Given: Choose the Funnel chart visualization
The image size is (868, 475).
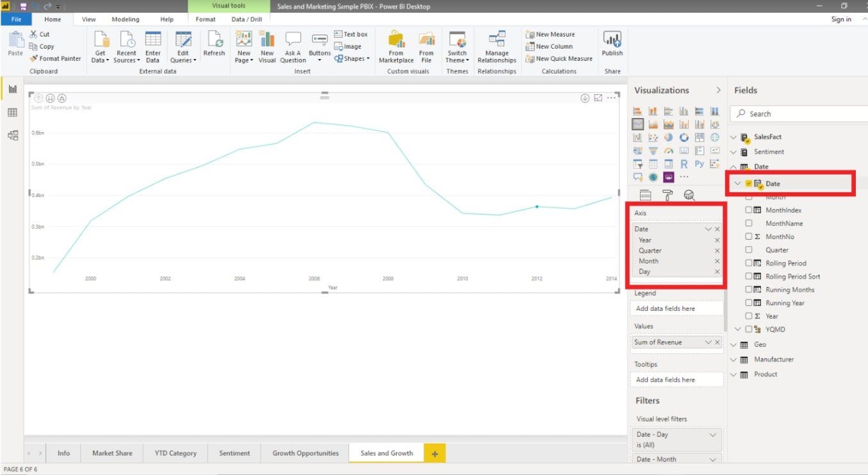Looking at the screenshot, I should point(653,151).
